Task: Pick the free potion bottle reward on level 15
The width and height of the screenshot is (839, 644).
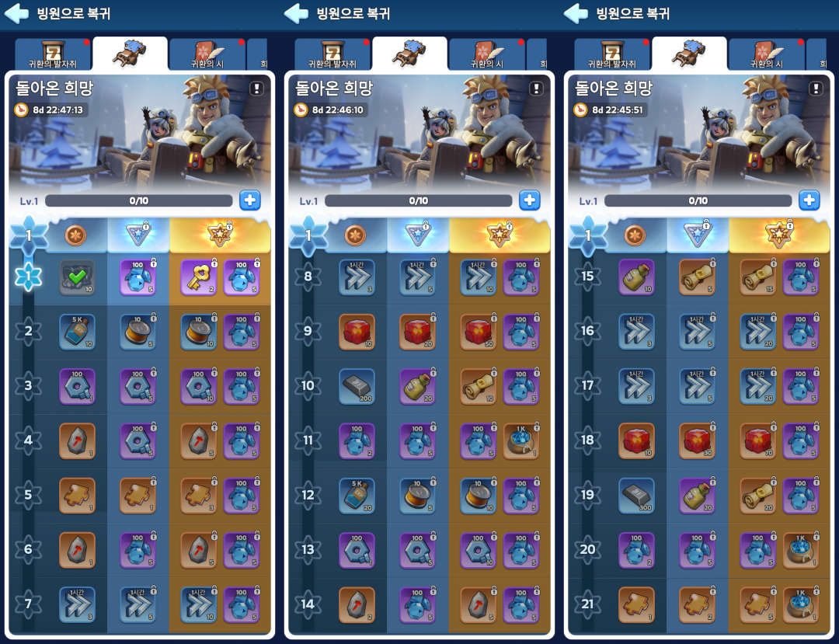Action: (637, 277)
